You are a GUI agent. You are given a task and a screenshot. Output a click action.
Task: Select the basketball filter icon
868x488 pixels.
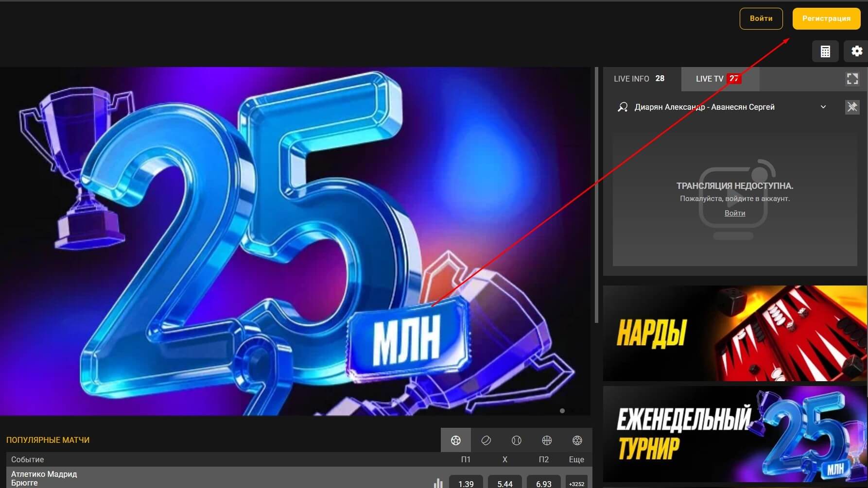[547, 440]
